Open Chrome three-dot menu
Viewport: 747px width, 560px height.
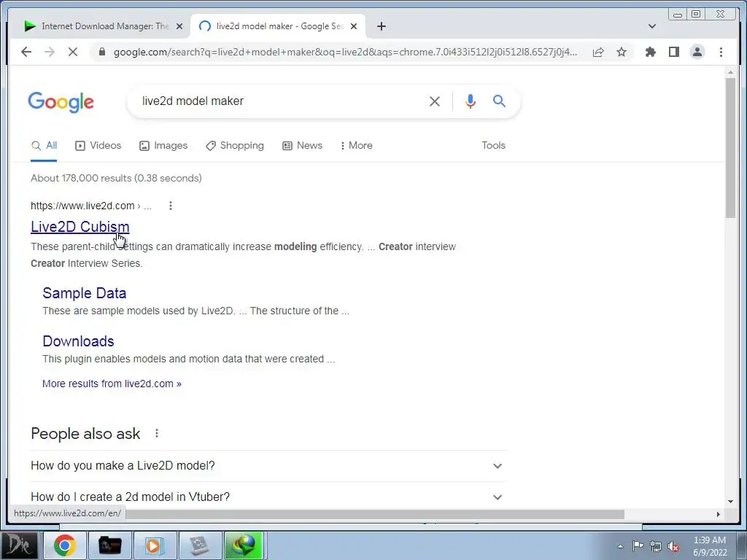click(721, 52)
